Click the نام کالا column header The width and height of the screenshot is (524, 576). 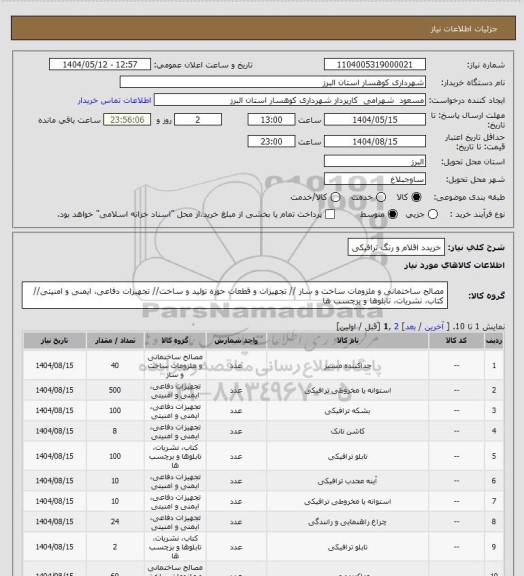point(347,341)
